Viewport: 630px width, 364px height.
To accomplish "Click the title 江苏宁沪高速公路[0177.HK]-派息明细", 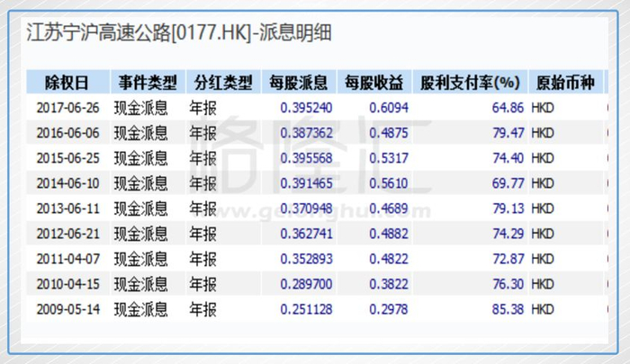I will [x=179, y=32].
